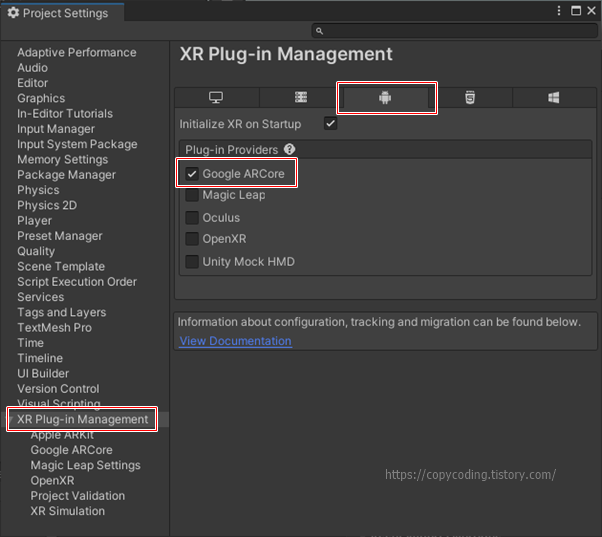This screenshot has height=537, width=602.
Task: Click the Project Settings gear icon
Action: pos(13,13)
